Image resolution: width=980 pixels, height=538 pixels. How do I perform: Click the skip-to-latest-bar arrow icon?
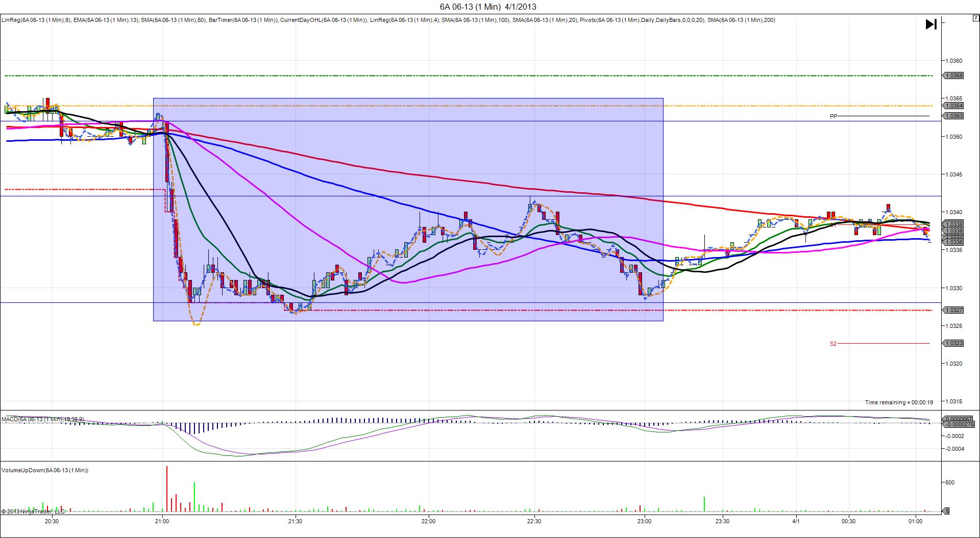point(931,24)
